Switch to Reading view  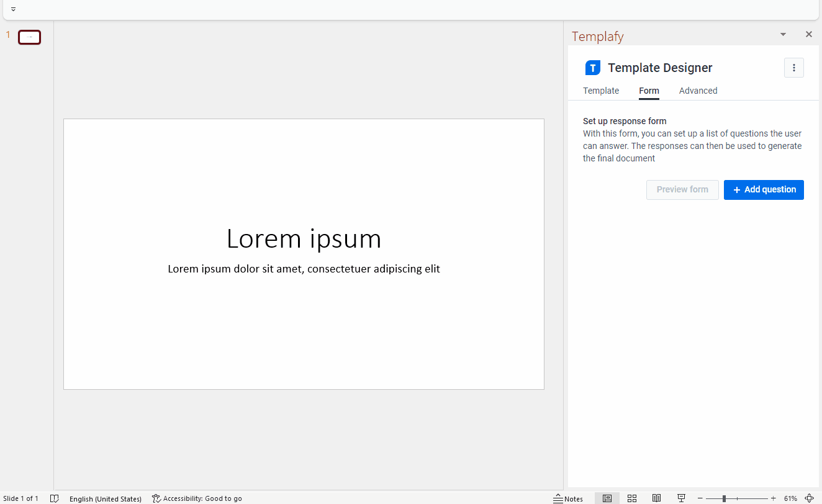pos(656,498)
